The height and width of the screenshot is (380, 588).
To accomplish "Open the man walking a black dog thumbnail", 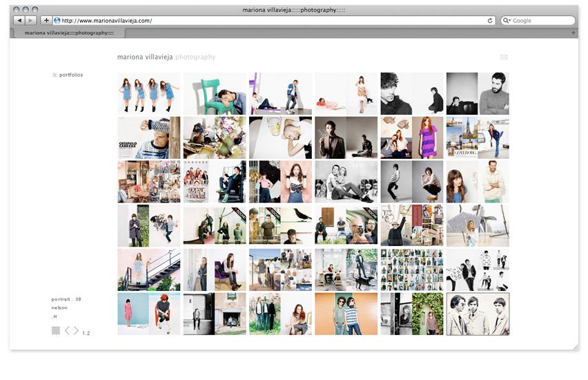I will click(x=346, y=270).
